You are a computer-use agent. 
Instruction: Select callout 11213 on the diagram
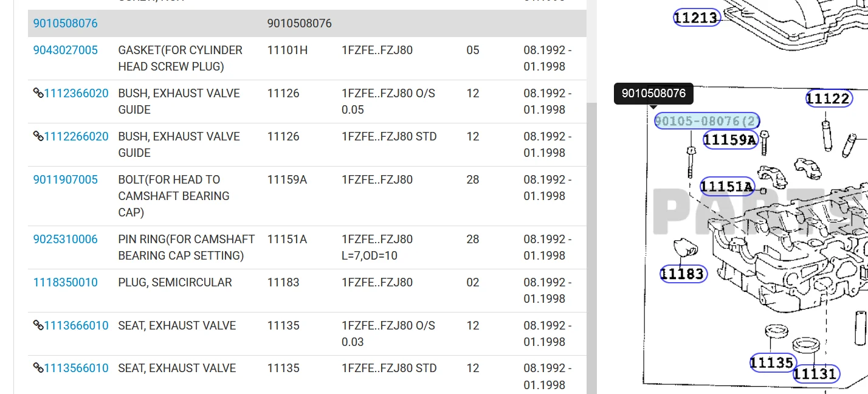pyautogui.click(x=697, y=18)
